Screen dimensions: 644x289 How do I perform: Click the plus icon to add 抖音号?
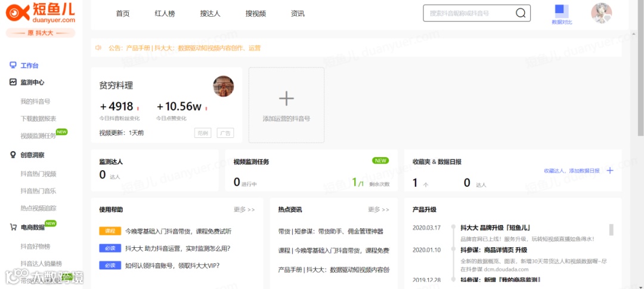click(286, 99)
